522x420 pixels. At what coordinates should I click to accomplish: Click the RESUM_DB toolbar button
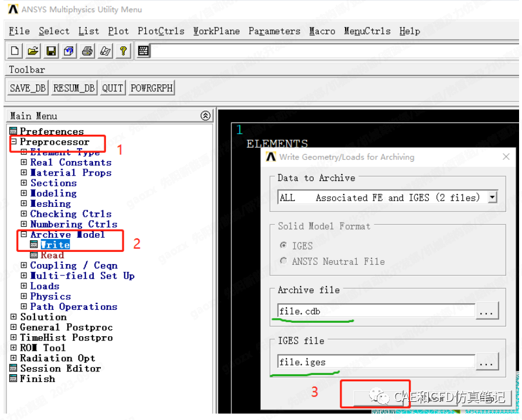74,88
